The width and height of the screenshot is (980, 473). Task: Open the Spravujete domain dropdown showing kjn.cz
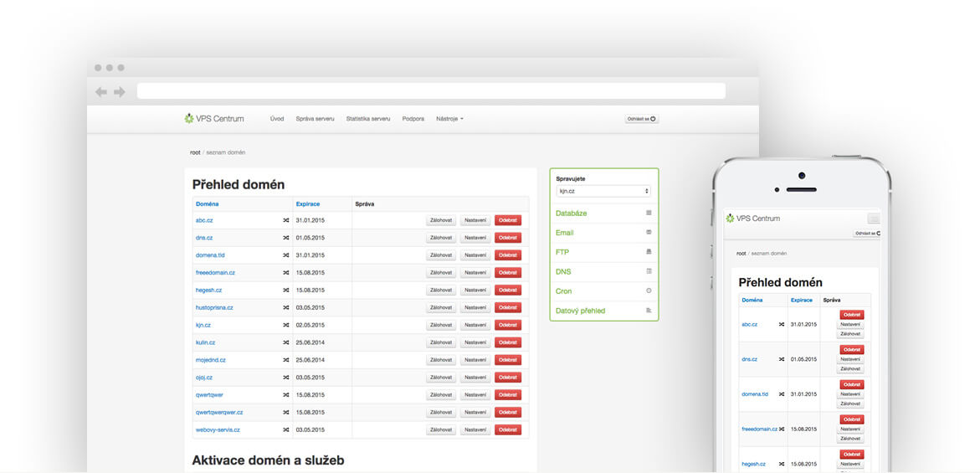point(603,191)
